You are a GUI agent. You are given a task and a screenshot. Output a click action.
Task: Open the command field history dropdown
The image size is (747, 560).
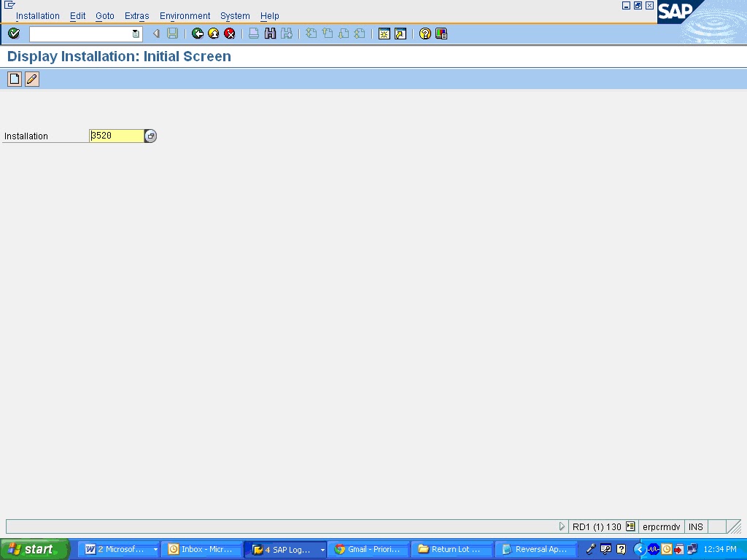pos(136,34)
